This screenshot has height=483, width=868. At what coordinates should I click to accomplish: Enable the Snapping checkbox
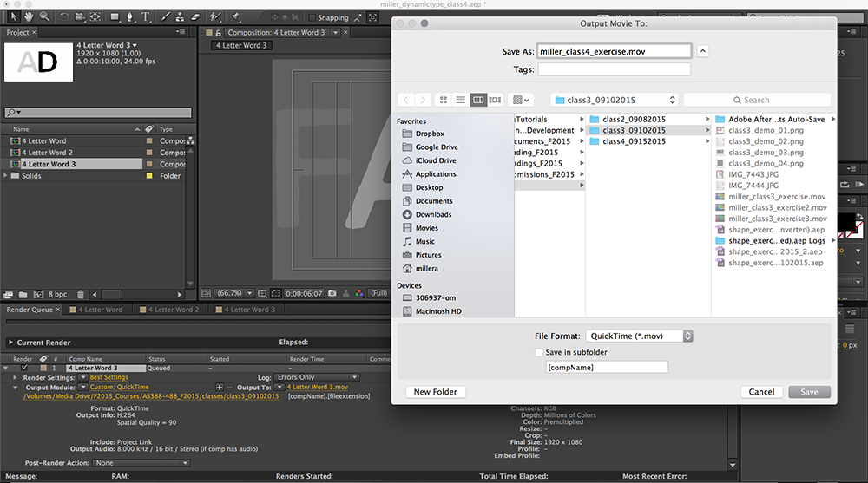click(312, 17)
